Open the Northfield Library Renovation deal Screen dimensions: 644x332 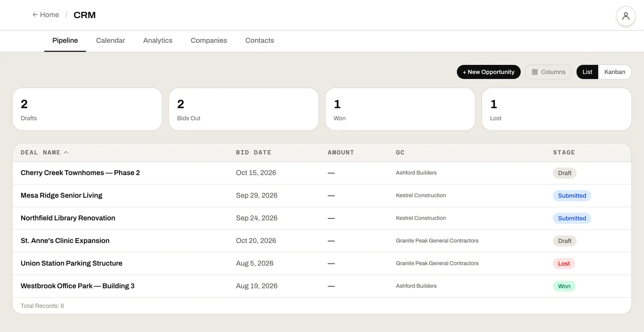[68, 218]
